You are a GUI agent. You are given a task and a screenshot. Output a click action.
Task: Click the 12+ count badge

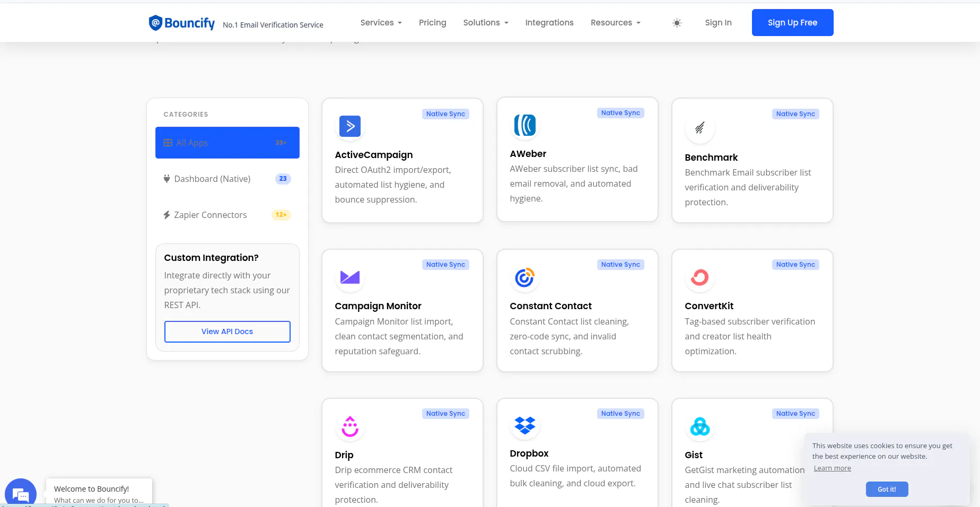tap(281, 215)
